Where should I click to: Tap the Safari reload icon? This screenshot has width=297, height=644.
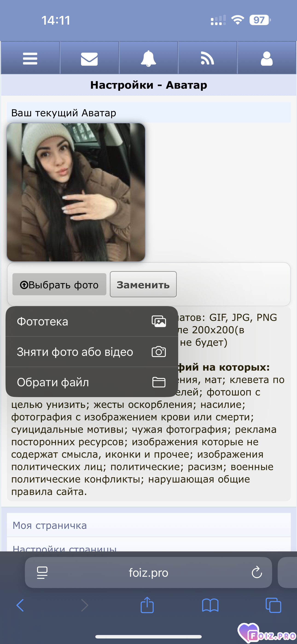coord(257,572)
